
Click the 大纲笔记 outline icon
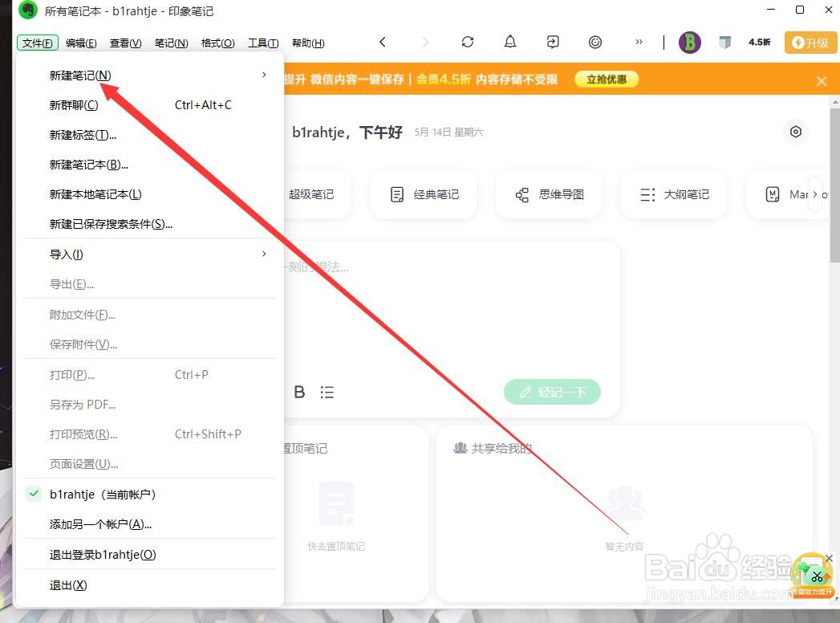point(647,194)
